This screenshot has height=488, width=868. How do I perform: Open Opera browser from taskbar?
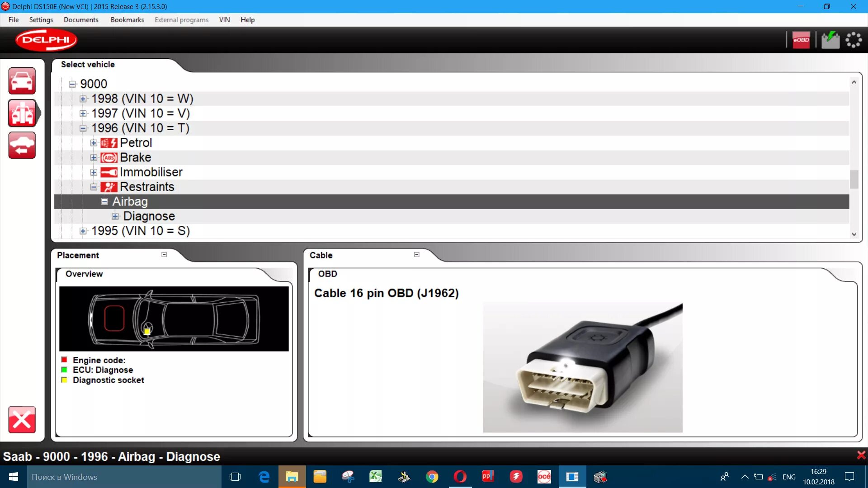460,477
